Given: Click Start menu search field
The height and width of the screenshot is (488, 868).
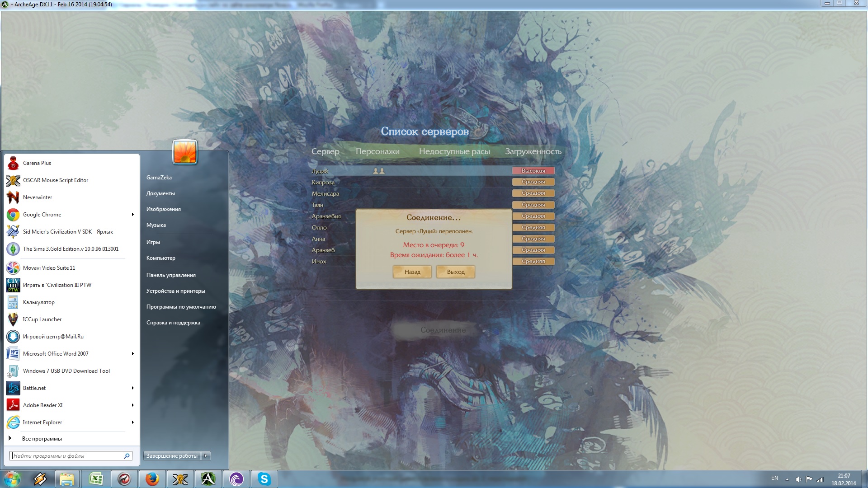Looking at the screenshot, I should 71,456.
